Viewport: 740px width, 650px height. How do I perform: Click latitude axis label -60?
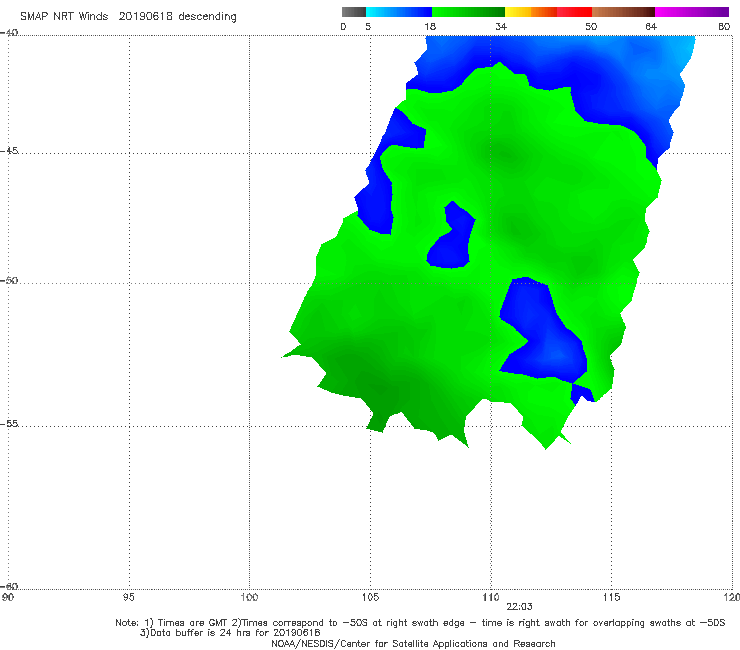click(x=9, y=586)
